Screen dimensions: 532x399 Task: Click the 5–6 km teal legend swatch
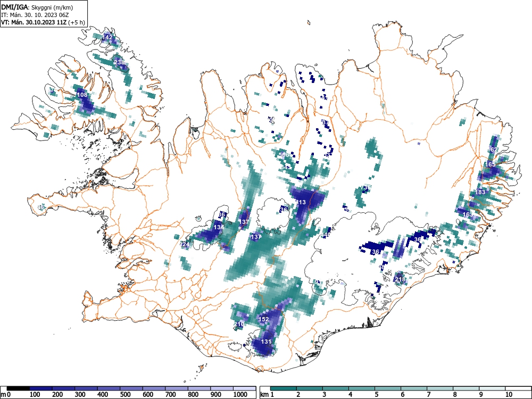pyautogui.click(x=388, y=388)
